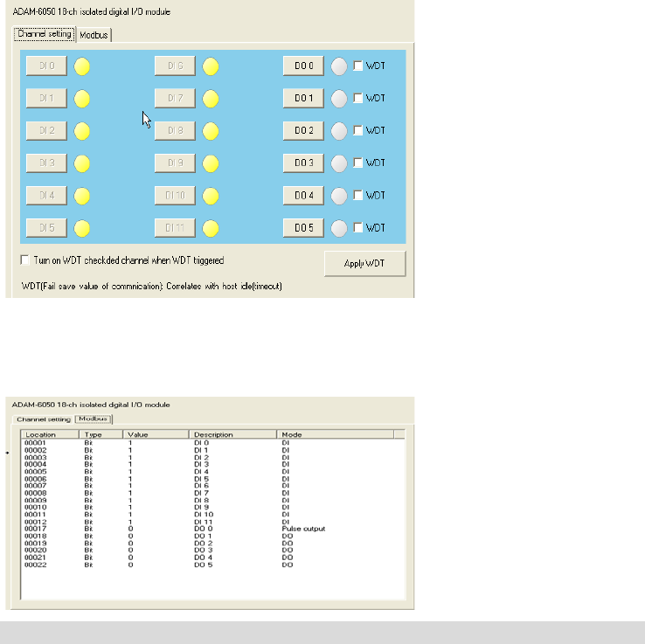Enable WDT checkbox for DO 2
The width and height of the screenshot is (645, 644).
click(357, 130)
